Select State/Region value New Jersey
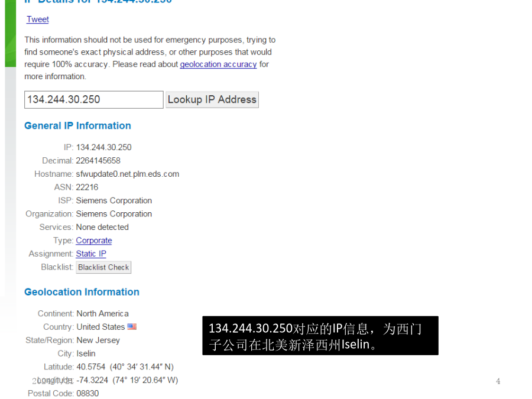The height and width of the screenshot is (399, 532). click(x=98, y=340)
